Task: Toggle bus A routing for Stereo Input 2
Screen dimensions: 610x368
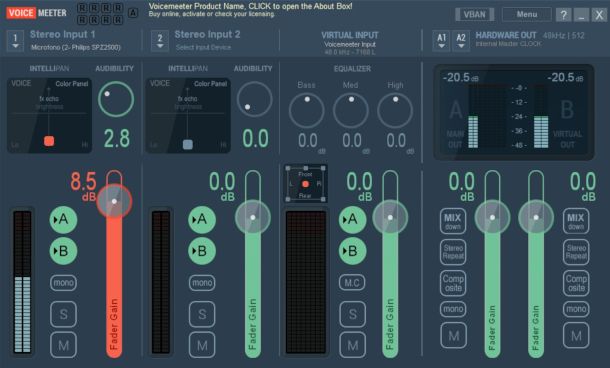Action: tap(202, 220)
